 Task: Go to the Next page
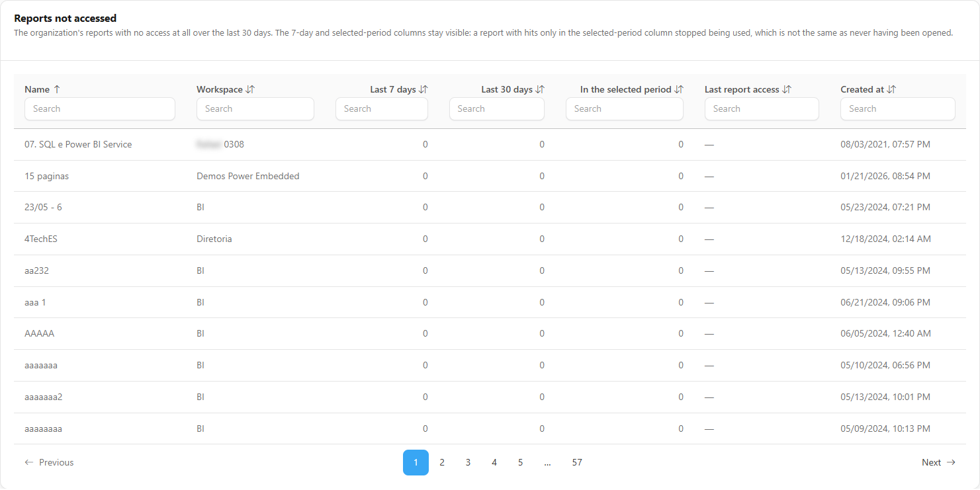pyautogui.click(x=938, y=463)
